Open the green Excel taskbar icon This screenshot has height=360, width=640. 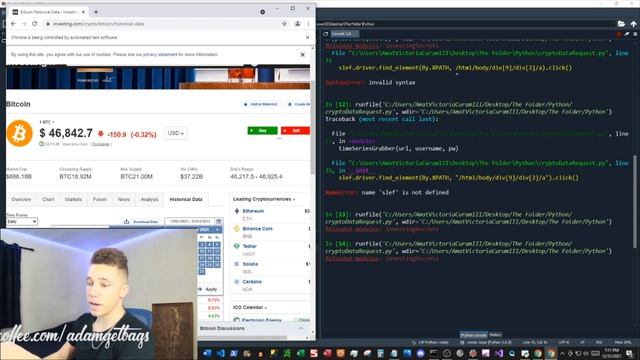click(x=300, y=353)
